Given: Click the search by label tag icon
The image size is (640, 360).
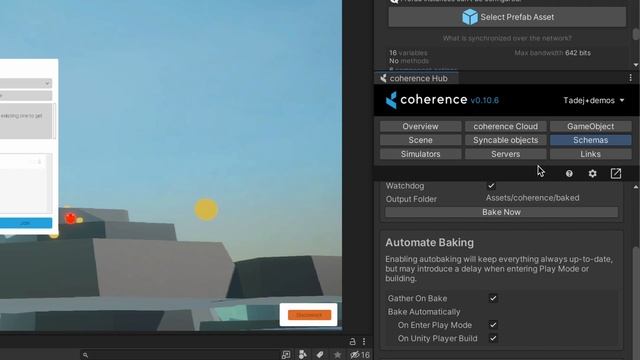Looking at the screenshot, I should (320, 355).
